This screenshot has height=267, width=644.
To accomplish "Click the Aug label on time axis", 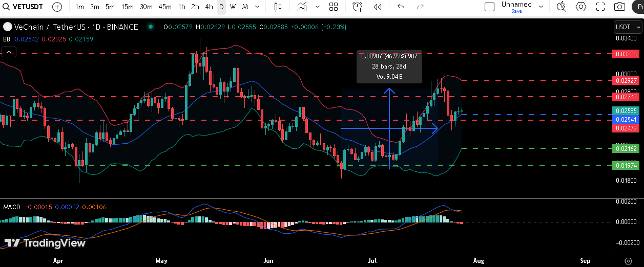I will 479,260.
